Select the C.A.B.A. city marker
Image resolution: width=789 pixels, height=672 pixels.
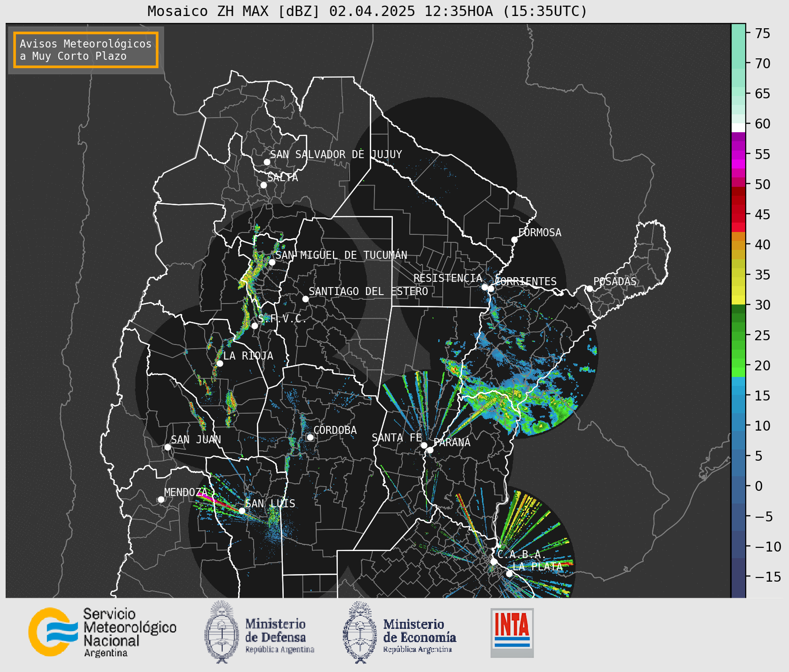(494, 561)
